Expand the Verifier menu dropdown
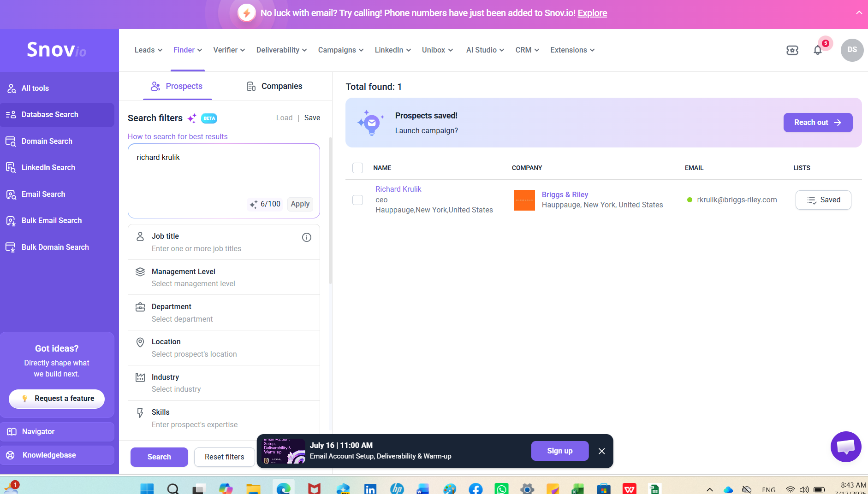868x494 pixels. tap(229, 50)
